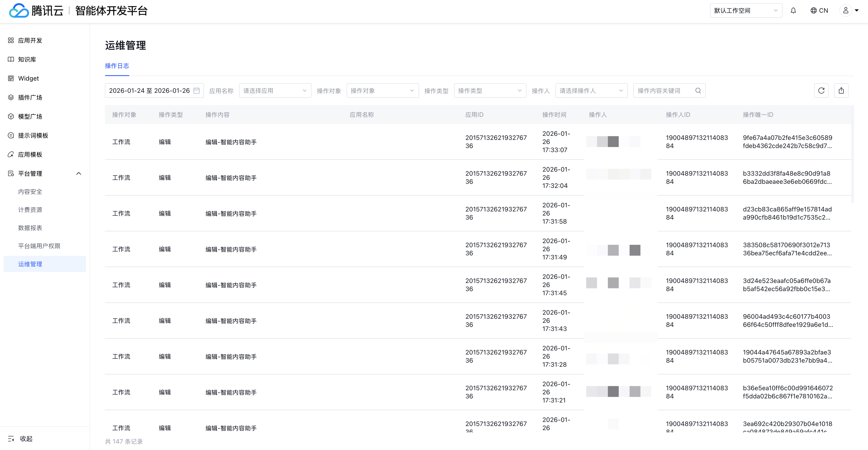Open the 数据报表 submenu item
The width and height of the screenshot is (868, 450).
tap(30, 228)
